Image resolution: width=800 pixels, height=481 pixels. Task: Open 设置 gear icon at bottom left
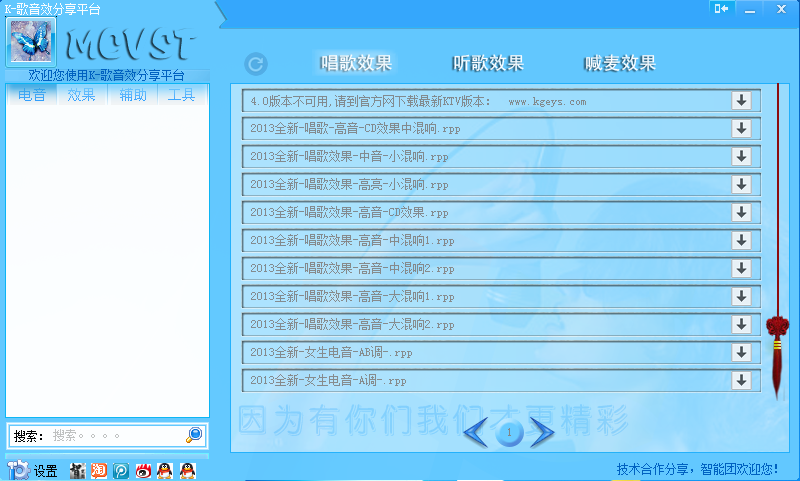tap(18, 470)
